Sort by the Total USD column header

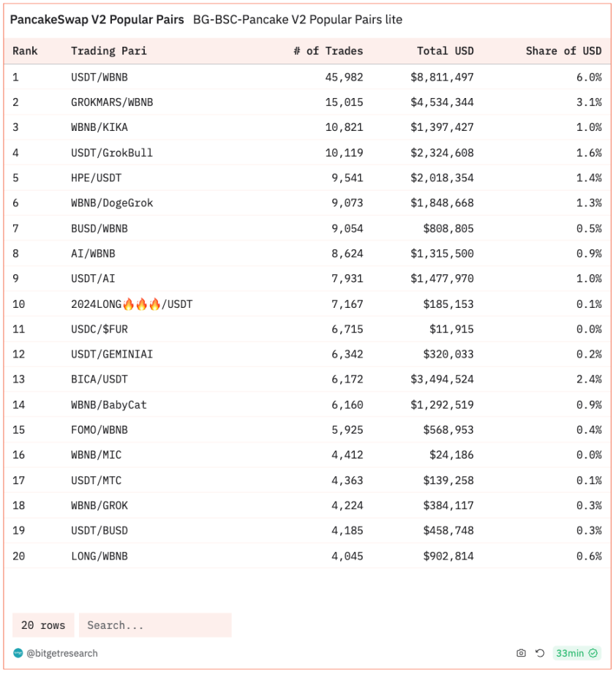click(446, 50)
